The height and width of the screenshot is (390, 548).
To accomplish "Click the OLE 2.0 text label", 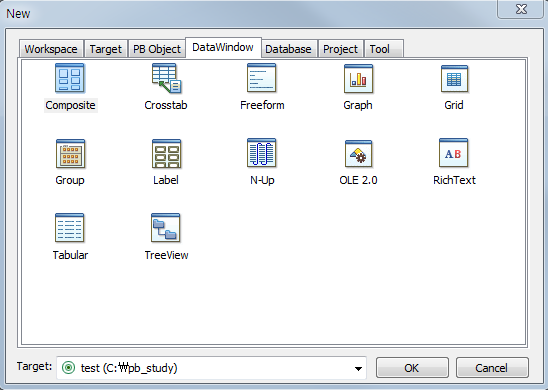I will pos(358,180).
